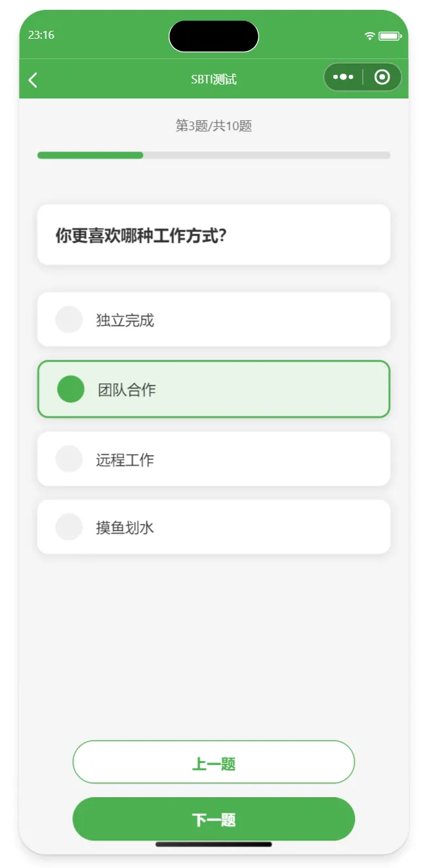Tap the highlighted 团队合作 option
This screenshot has height=868, width=429.
coord(214,389)
